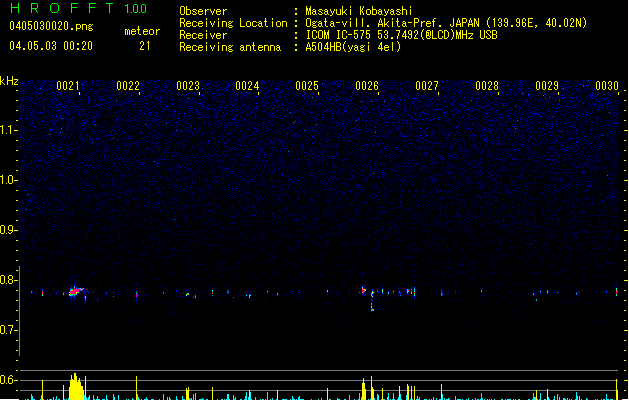The height and width of the screenshot is (400, 629).
Task: Click the HROFFT 1.0.0 title text
Action: point(79,8)
